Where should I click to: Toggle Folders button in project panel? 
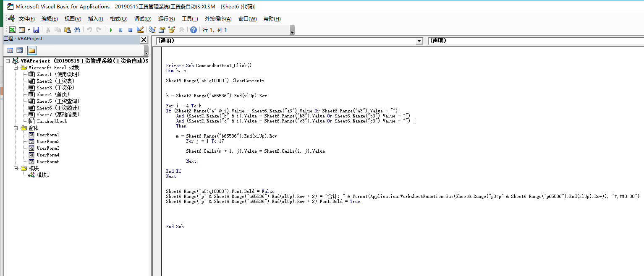tap(32, 50)
